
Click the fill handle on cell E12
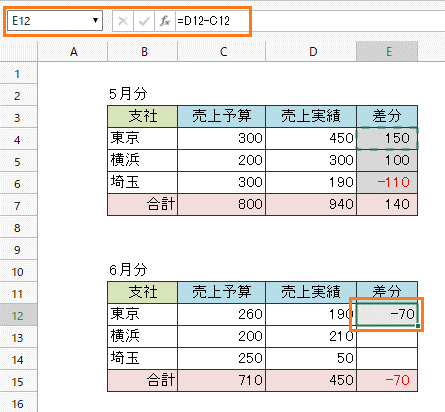[418, 326]
